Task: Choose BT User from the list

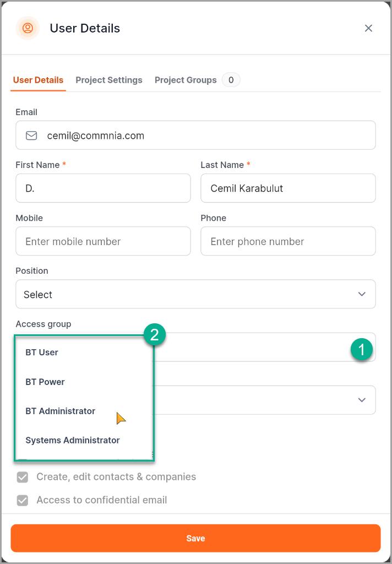Action: tap(42, 352)
